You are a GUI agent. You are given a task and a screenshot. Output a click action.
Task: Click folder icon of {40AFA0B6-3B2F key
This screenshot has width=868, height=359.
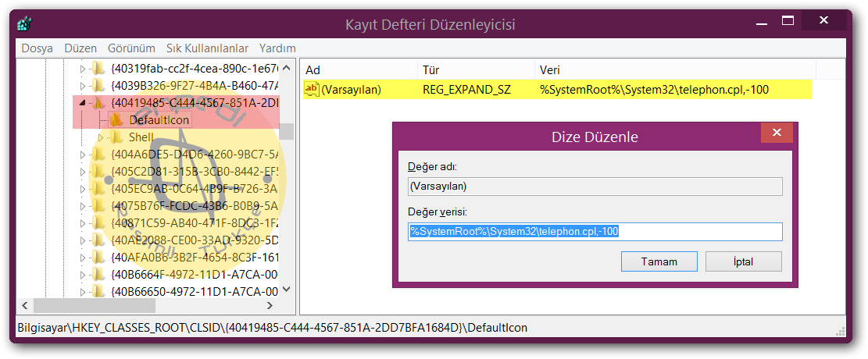click(x=98, y=258)
